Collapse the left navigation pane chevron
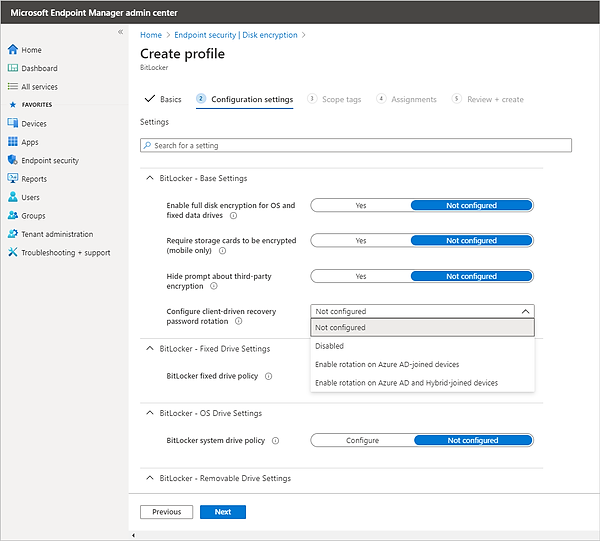 tap(121, 32)
